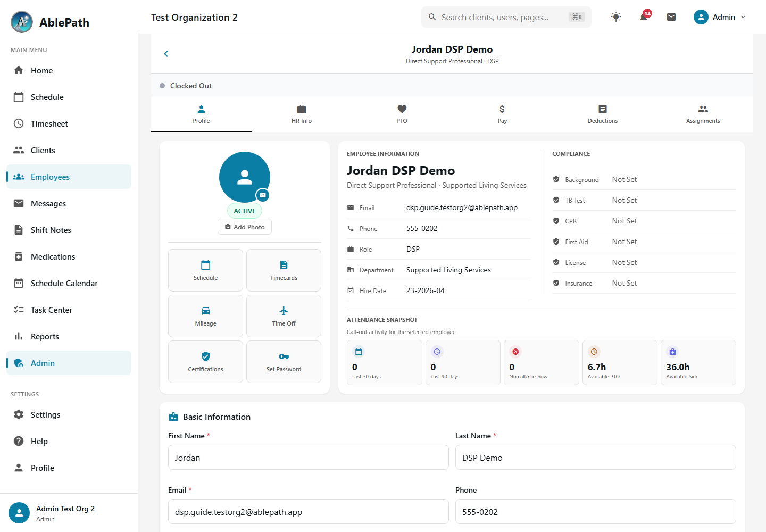Click the First Name input field
Image resolution: width=766 pixels, height=532 pixels.
pos(309,458)
